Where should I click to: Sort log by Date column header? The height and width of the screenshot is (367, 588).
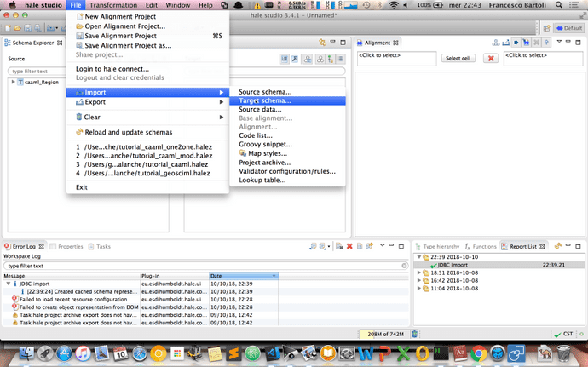242,276
